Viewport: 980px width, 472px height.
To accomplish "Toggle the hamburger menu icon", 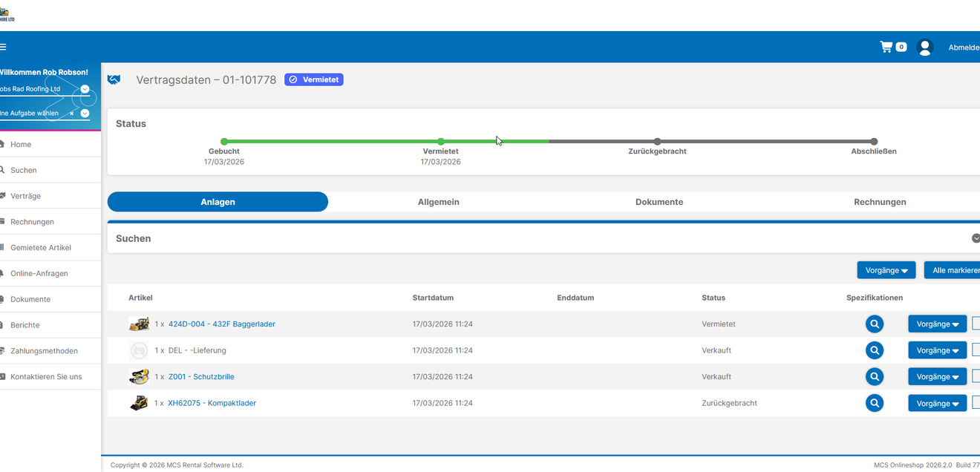I will (3, 47).
